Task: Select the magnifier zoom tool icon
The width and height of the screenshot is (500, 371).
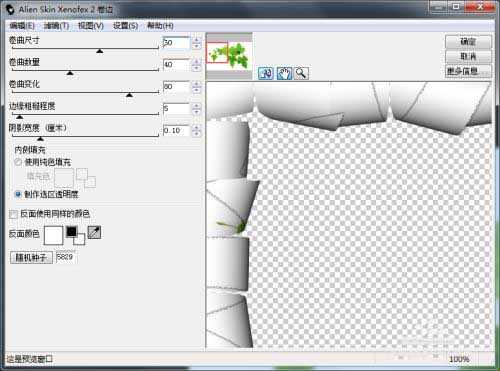Action: coord(301,73)
